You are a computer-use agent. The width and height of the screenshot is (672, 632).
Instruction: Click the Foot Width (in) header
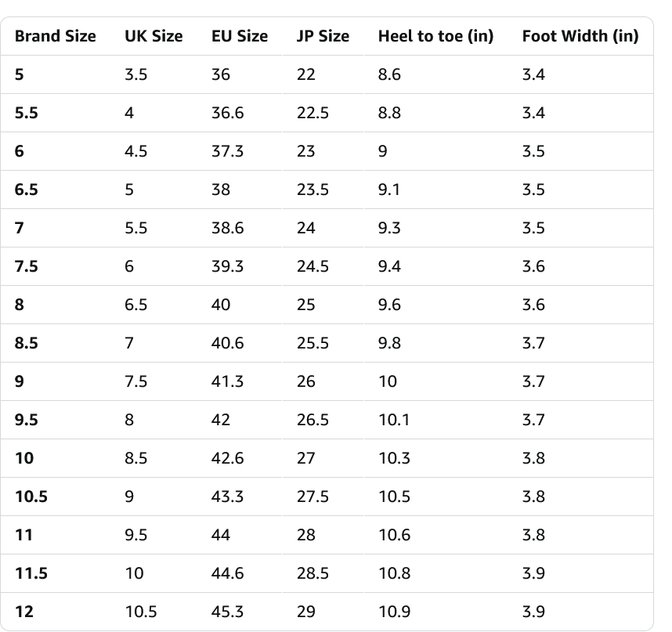(580, 36)
